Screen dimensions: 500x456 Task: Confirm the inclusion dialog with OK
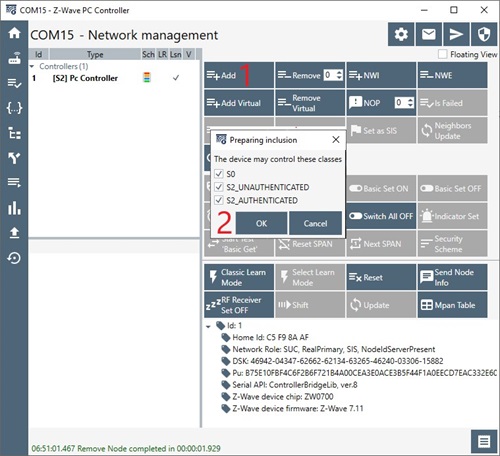261,223
